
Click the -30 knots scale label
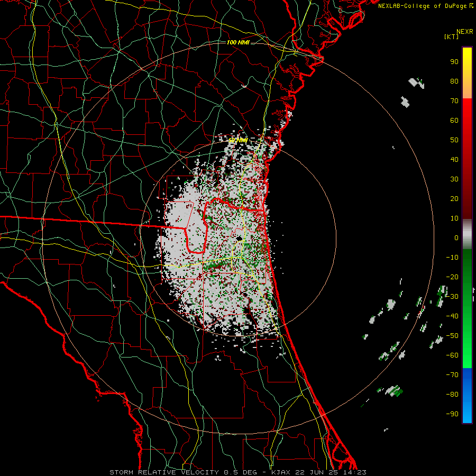click(452, 297)
